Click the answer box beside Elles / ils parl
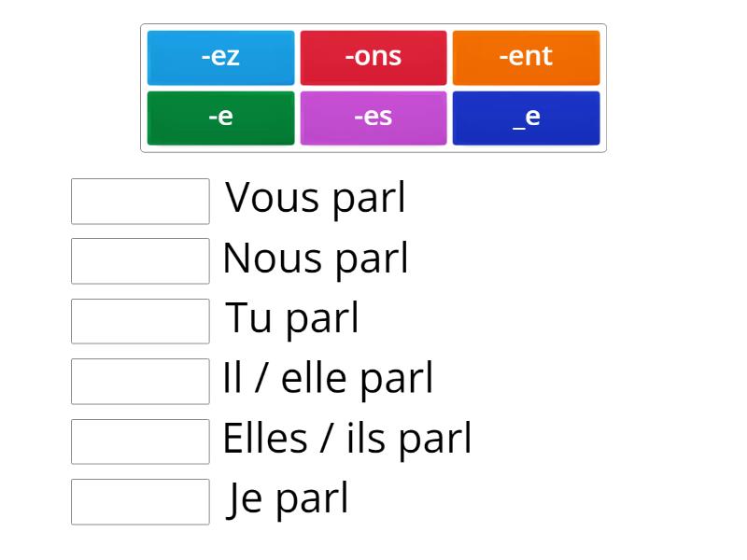 point(140,441)
